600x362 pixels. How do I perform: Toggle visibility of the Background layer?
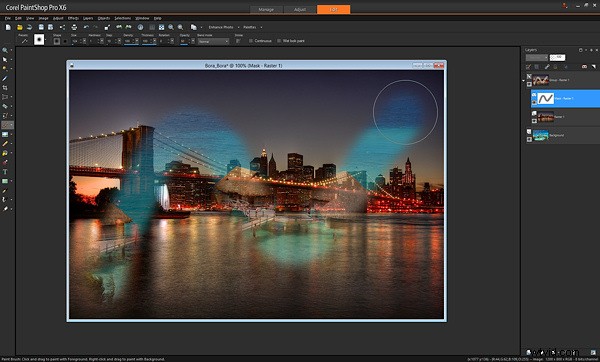click(529, 139)
